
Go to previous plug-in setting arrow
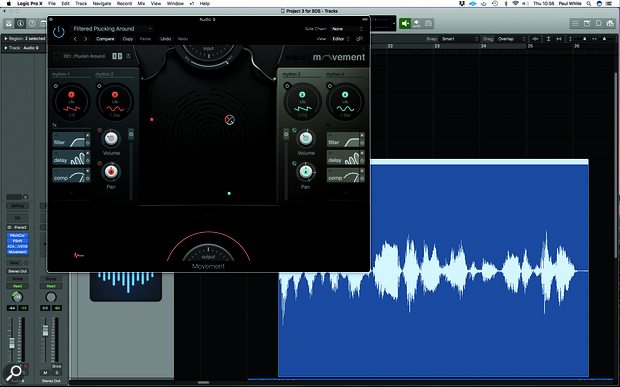[75, 39]
